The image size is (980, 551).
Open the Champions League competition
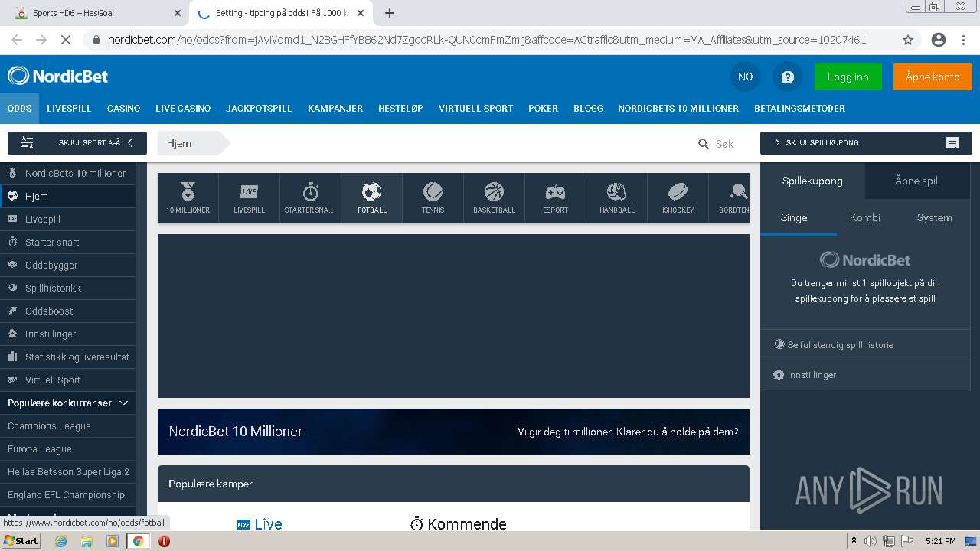click(67, 426)
